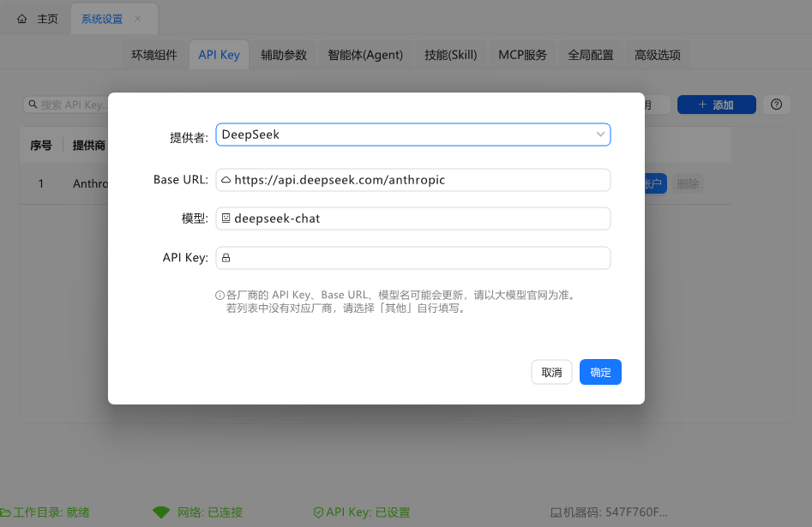
Task: Select the MCP服务 tab
Action: (522, 55)
